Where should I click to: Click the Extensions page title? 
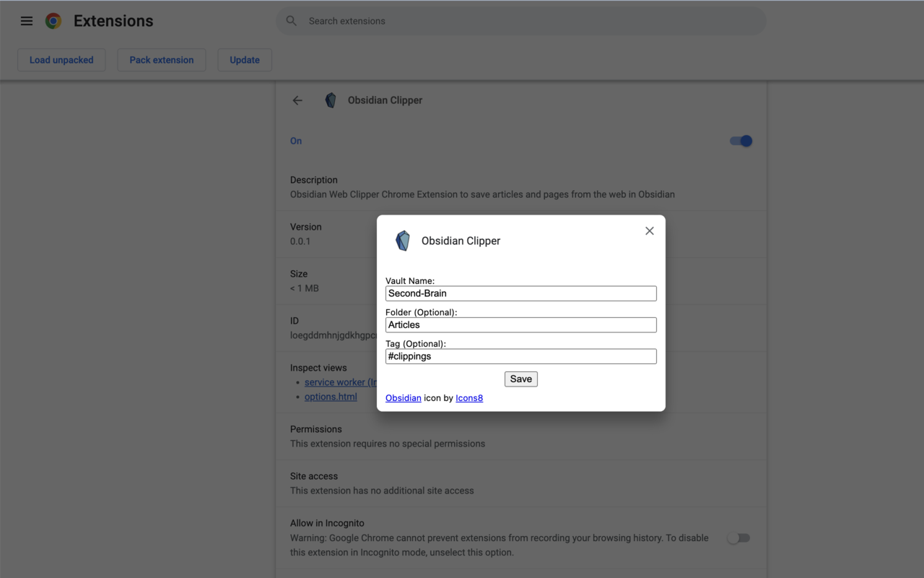(113, 21)
